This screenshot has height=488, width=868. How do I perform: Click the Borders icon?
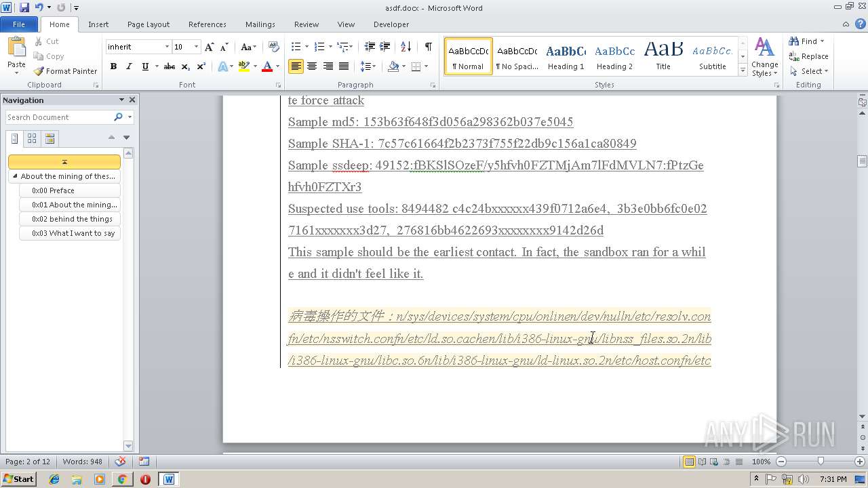pos(416,66)
